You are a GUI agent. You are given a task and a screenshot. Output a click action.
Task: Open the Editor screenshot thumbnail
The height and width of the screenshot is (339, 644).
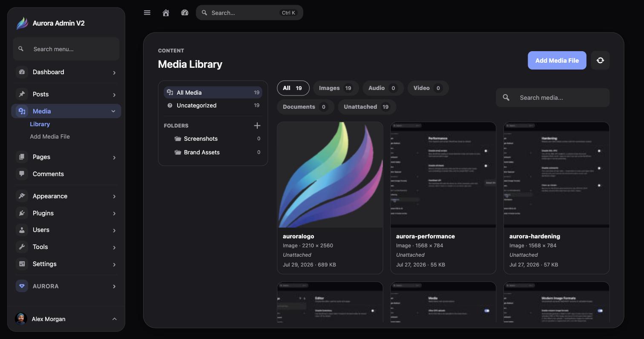pyautogui.click(x=330, y=302)
